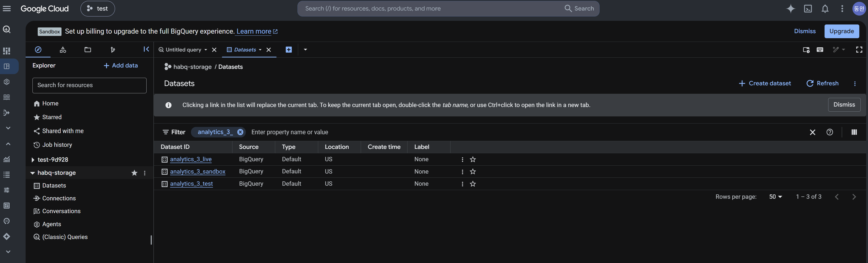Viewport: 868px width, 263px height.
Task: Toggle full screen mode icon
Action: coord(859,50)
